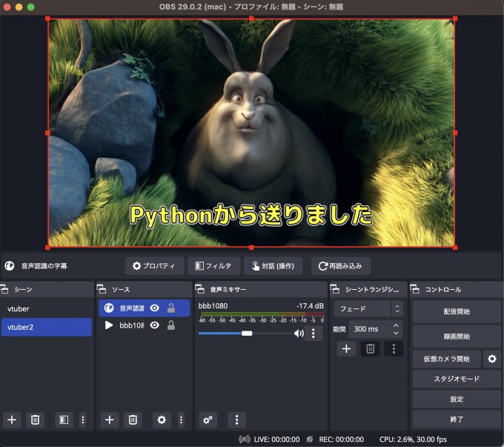504x447 pixels.
Task: Click 仮想カメラ開始 virtual camera button
Action: coord(447,359)
